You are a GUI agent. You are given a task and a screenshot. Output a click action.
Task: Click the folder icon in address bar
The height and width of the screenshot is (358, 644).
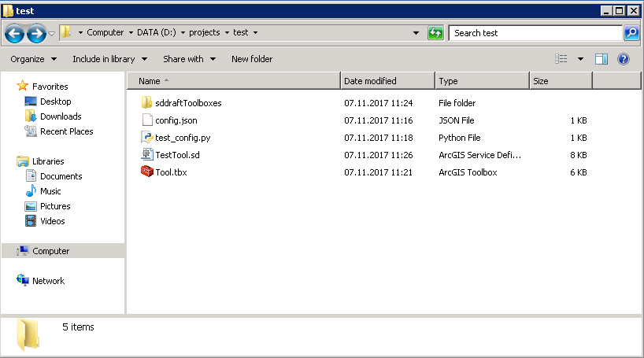point(65,32)
